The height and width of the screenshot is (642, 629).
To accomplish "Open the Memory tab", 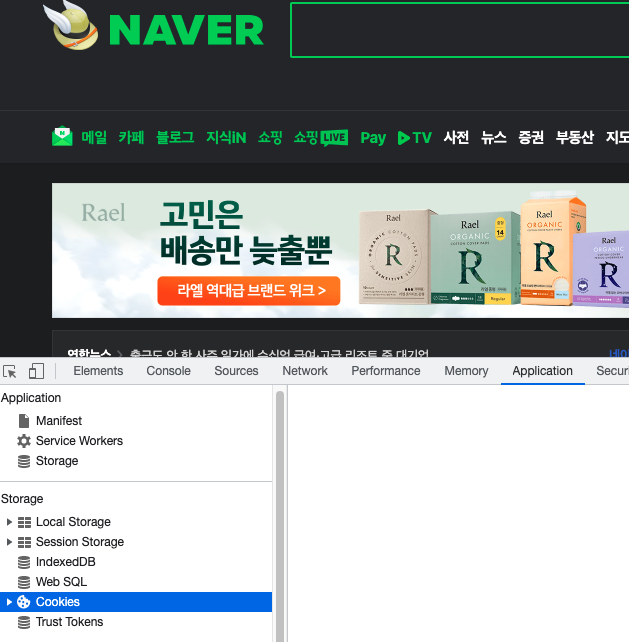I will pos(466,371).
